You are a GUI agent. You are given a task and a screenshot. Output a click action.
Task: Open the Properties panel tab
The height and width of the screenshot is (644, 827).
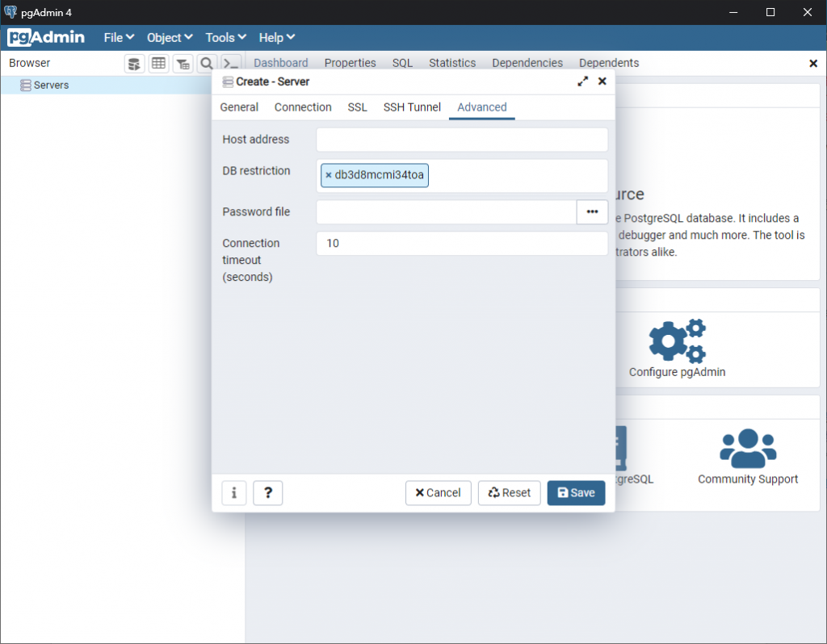tap(351, 63)
